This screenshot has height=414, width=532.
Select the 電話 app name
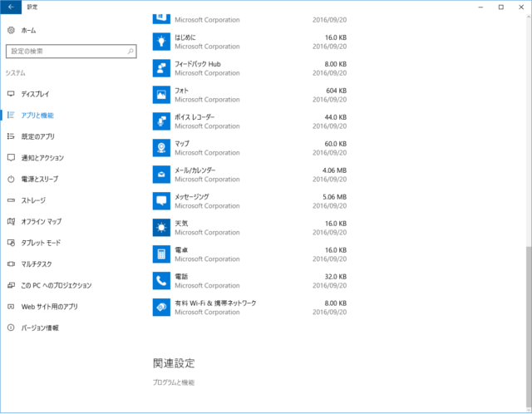coord(181,276)
